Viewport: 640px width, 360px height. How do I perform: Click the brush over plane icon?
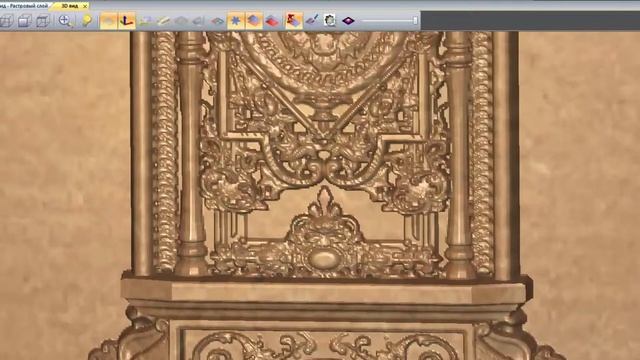312,20
